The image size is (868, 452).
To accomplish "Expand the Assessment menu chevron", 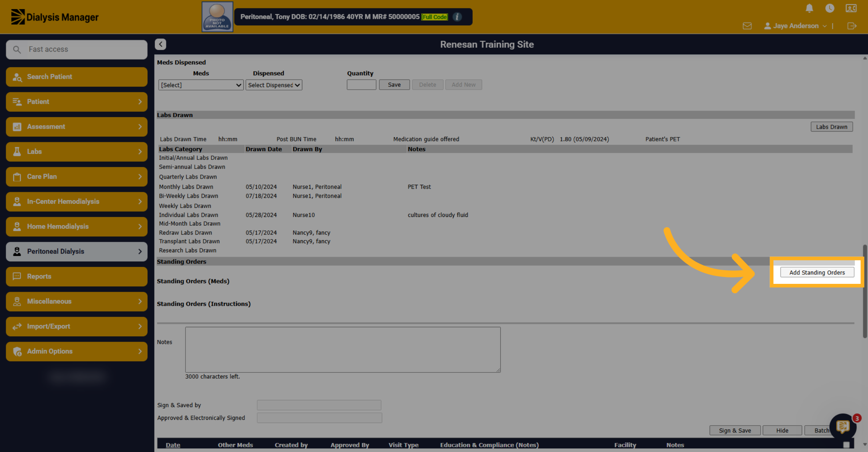I will coord(140,127).
